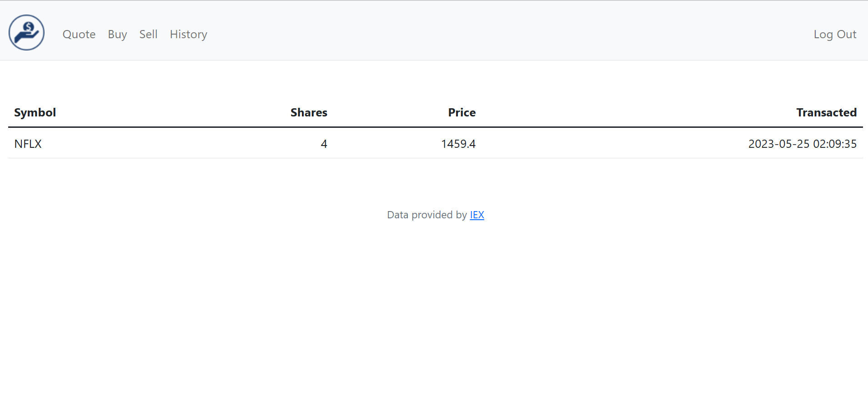
Task: Click the Shares column header
Action: coord(309,113)
